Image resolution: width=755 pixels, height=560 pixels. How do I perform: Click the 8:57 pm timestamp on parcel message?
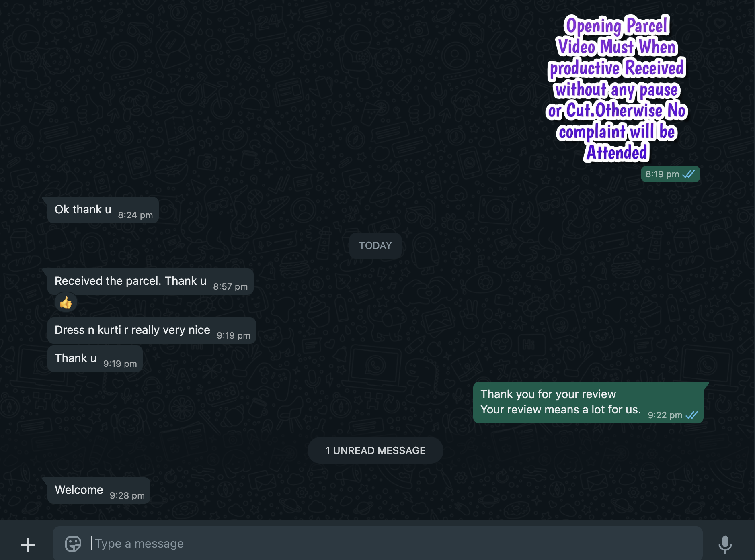tap(230, 286)
